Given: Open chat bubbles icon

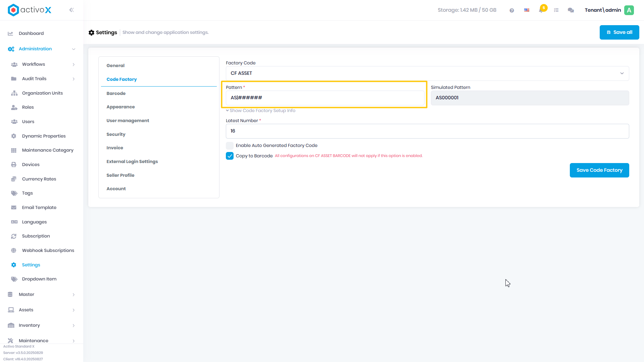Looking at the screenshot, I should [x=571, y=10].
